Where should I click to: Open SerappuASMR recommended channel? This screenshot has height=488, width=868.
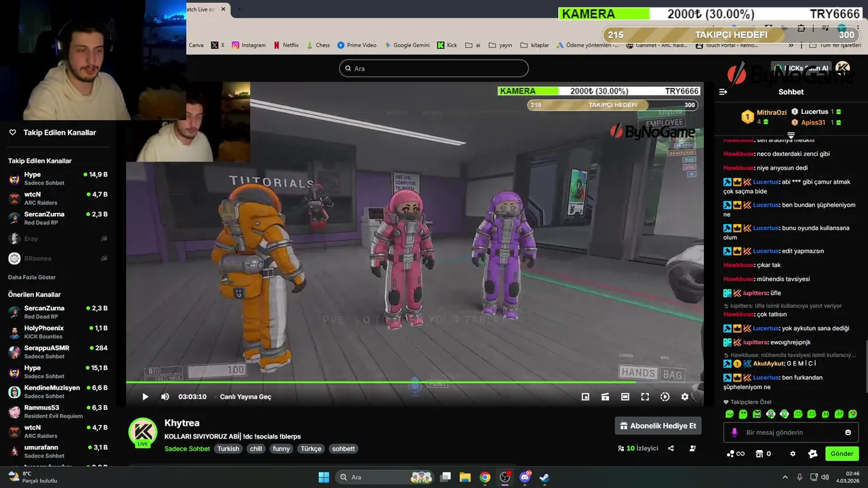(x=58, y=352)
